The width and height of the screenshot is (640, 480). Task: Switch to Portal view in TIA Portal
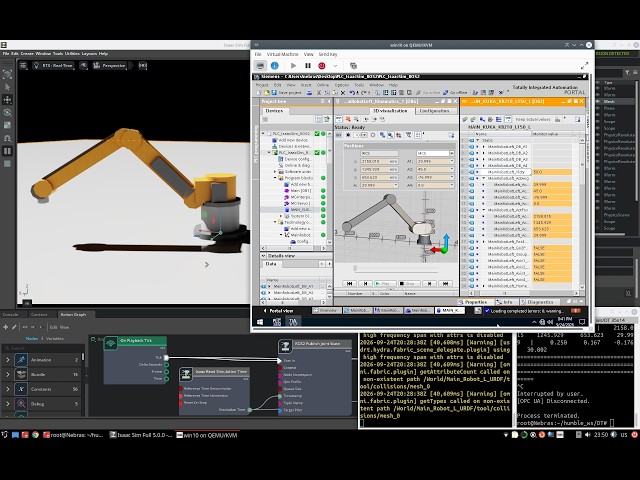(278, 311)
